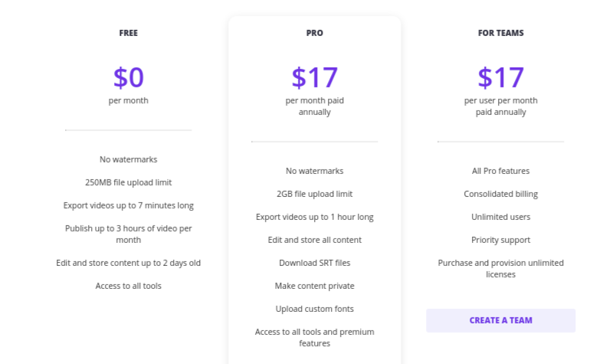Click 'Consolidated billing' feature

(x=500, y=194)
